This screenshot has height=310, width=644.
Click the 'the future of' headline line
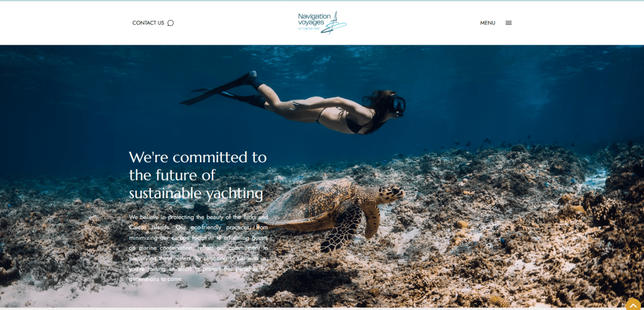point(172,175)
